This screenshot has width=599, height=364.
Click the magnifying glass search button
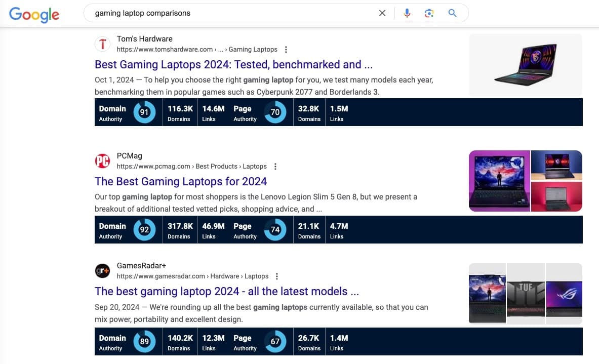click(x=452, y=13)
